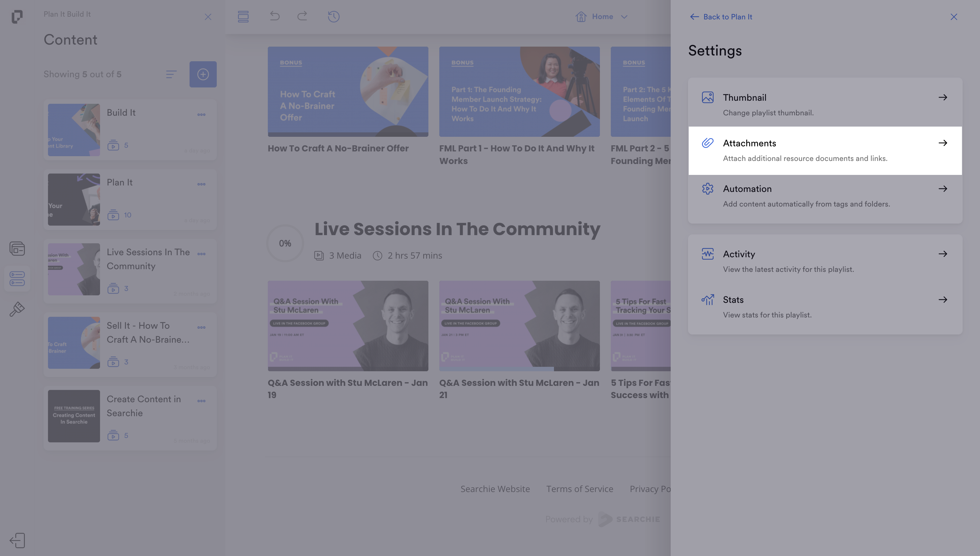Click the Activity pulse icon
This screenshot has width=980, height=556.
pos(707,254)
